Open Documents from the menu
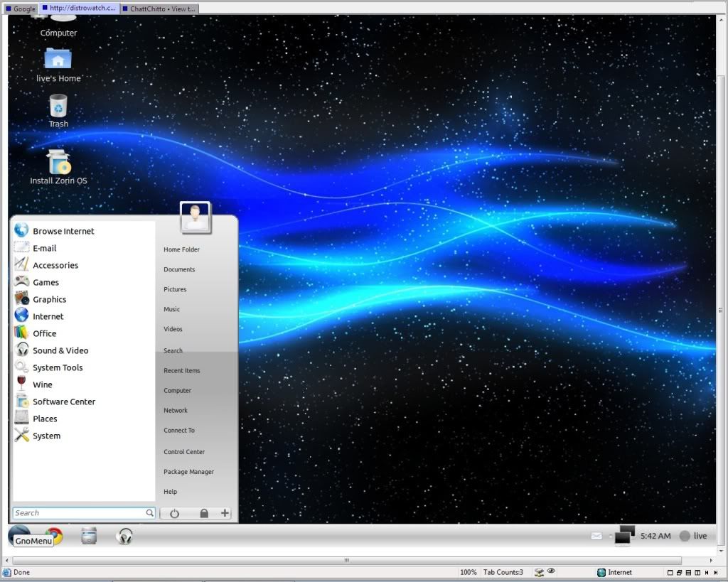The height and width of the screenshot is (582, 728). 179,269
